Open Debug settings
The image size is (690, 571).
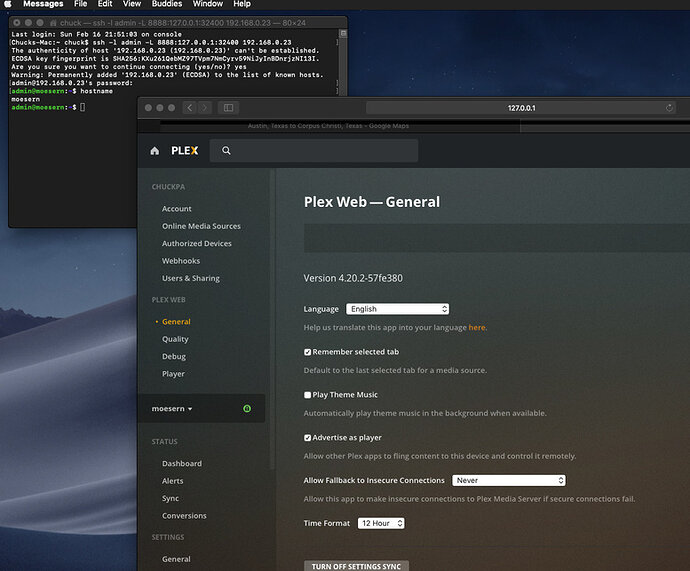(x=174, y=356)
